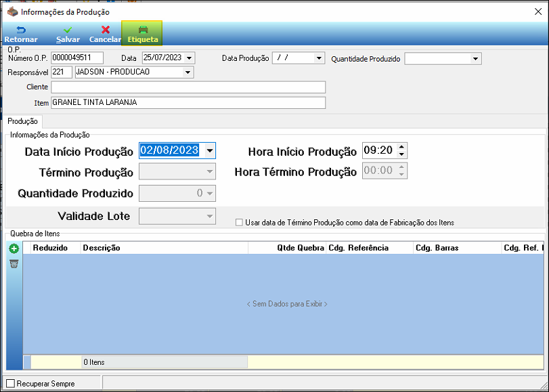Select the 02/08/2023 start date text

tap(169, 150)
